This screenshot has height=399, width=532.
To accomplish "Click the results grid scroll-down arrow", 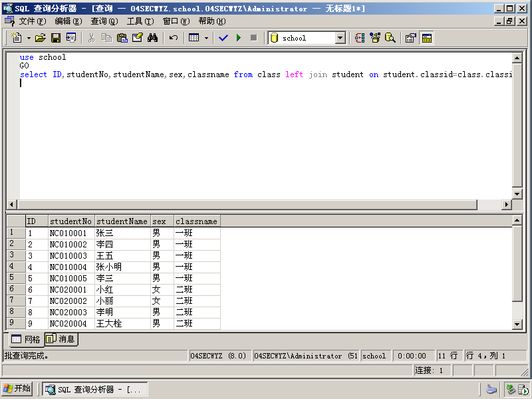I will pyautogui.click(x=517, y=325).
